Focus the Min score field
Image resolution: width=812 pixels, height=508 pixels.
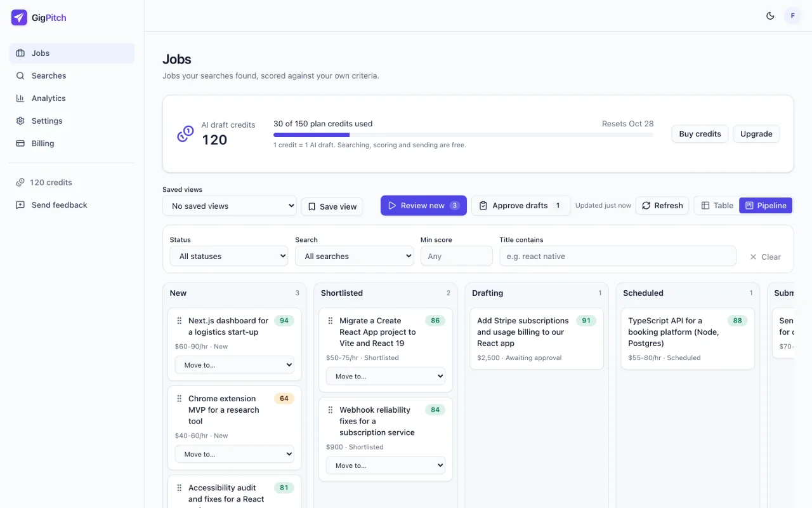tap(457, 257)
